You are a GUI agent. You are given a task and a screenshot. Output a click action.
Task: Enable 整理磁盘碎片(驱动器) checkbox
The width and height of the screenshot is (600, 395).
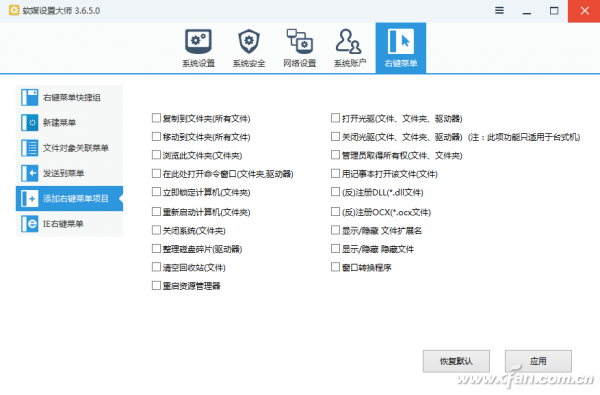tap(156, 248)
